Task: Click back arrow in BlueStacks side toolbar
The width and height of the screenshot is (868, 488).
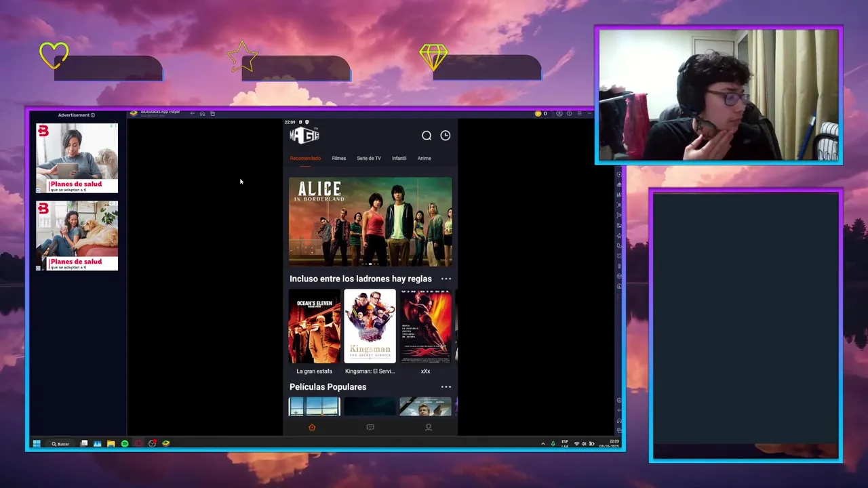Action: coord(619,410)
